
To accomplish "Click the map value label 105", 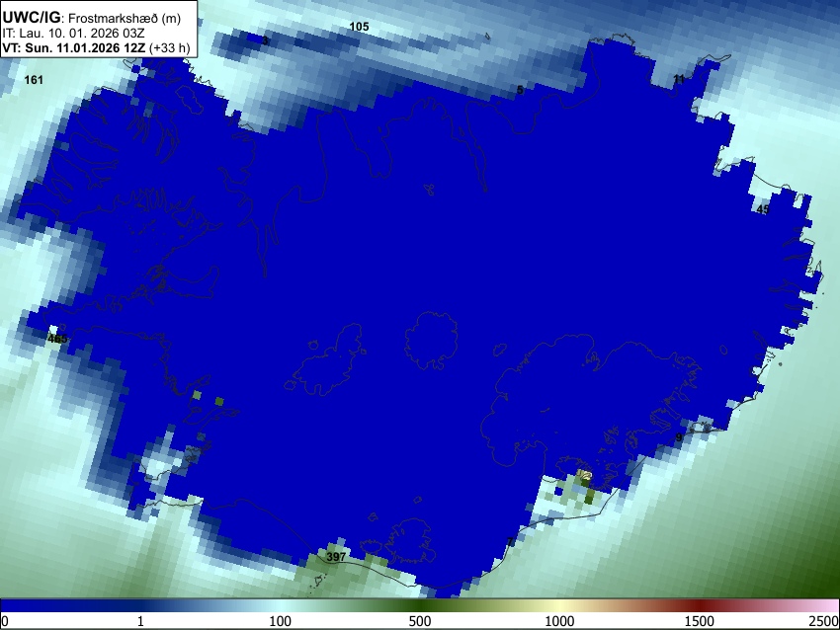I will 359,27.
